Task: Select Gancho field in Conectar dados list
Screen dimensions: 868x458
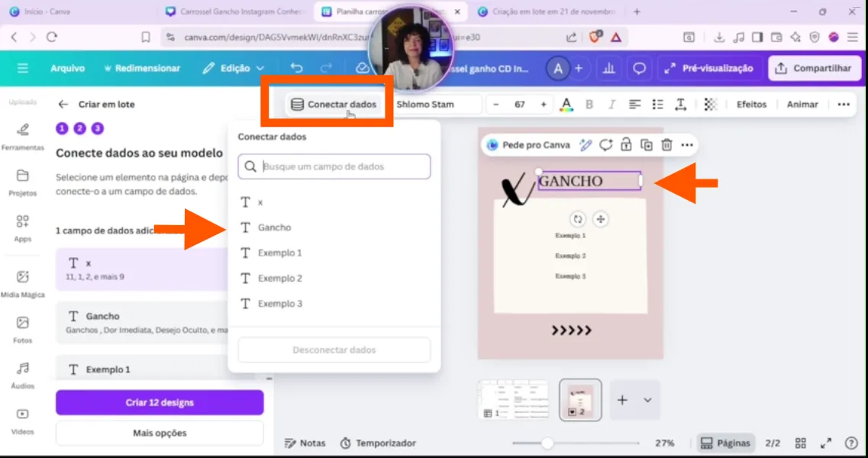Action: [x=274, y=227]
